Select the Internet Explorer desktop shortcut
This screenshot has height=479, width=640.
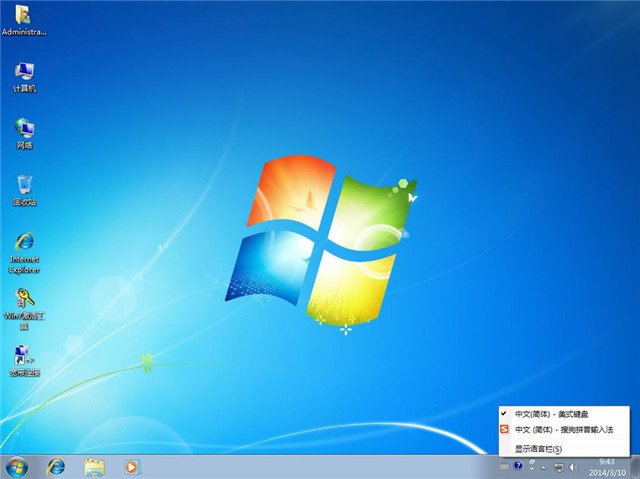pos(24,243)
